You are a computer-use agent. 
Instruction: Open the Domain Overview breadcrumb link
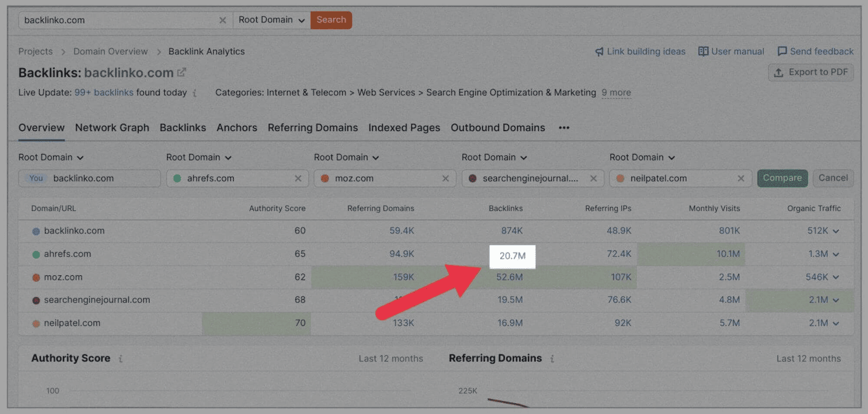[x=111, y=51]
